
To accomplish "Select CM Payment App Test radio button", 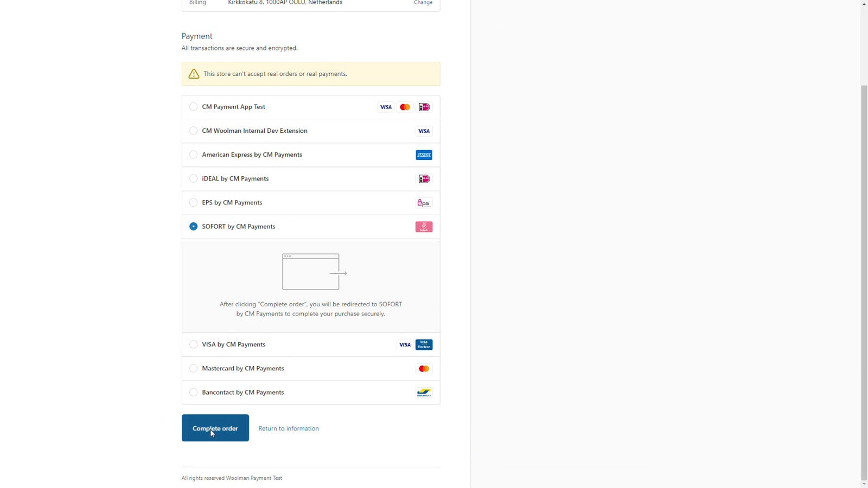I will pos(193,107).
